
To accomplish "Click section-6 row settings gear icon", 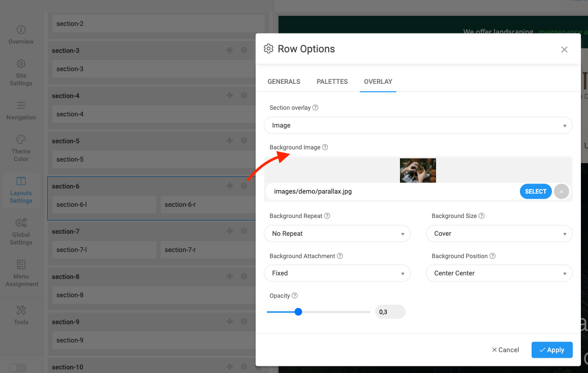I will [244, 186].
